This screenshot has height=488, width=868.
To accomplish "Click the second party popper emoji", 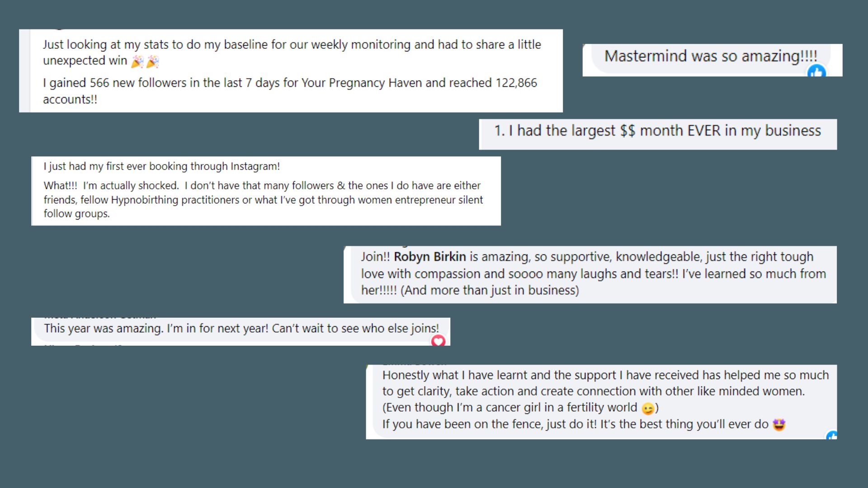I will (153, 61).
